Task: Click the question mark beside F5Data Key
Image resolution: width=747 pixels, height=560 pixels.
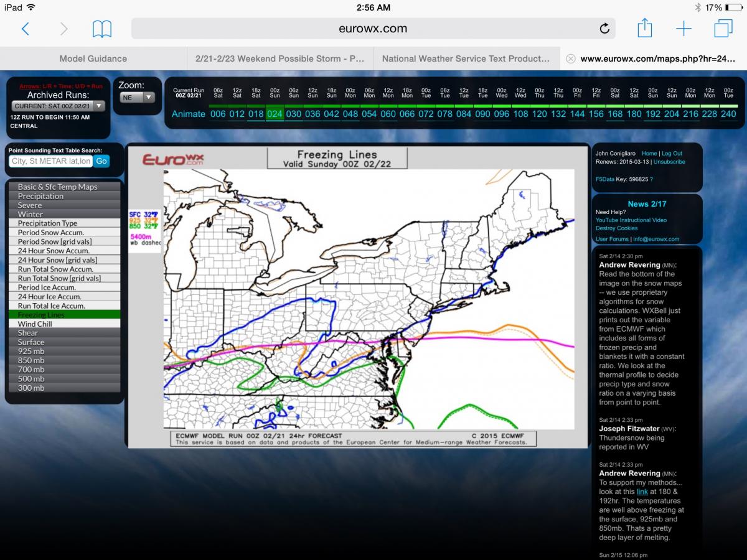Action: 651,179
